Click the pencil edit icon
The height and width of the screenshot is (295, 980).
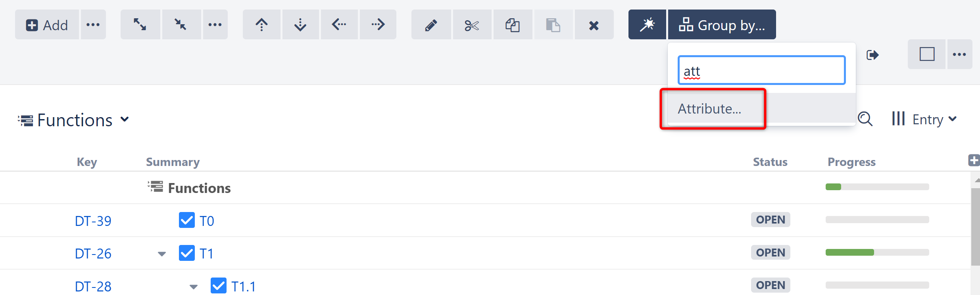pos(431,25)
